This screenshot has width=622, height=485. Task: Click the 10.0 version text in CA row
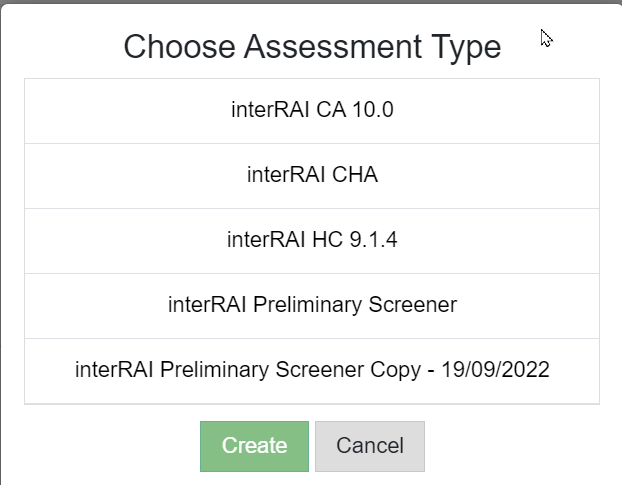pyautogui.click(x=373, y=110)
